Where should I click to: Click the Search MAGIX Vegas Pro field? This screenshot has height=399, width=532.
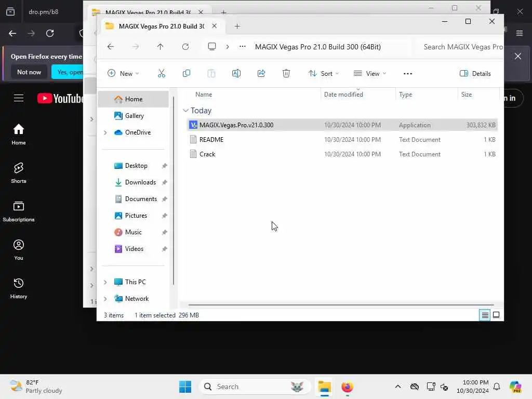click(459, 47)
